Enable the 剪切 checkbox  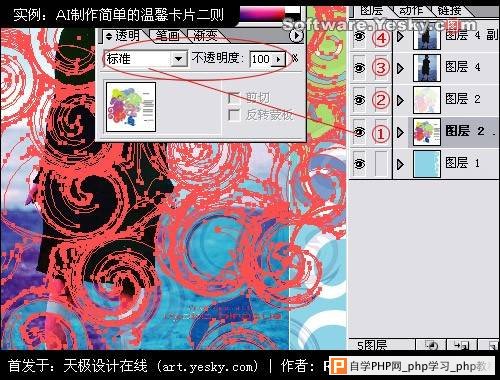[234, 98]
